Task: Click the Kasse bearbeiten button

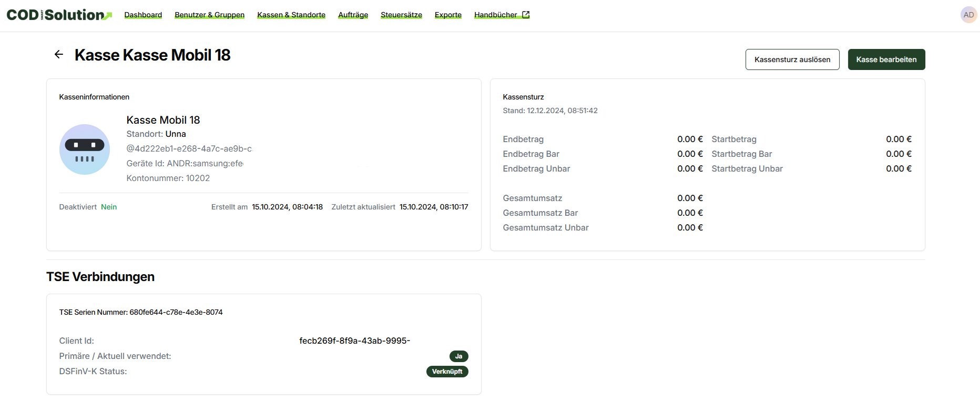Action: 886,59
